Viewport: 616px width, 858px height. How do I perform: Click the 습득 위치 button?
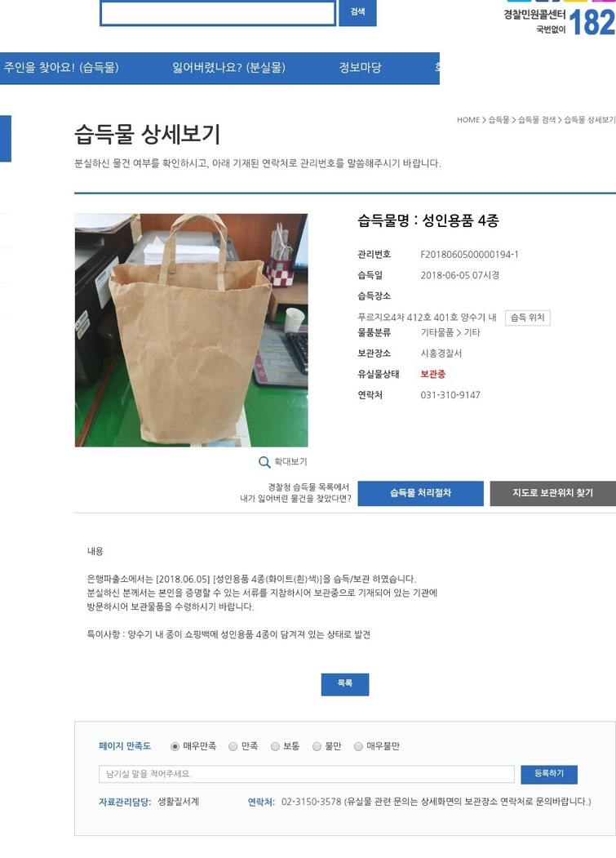[x=527, y=318]
